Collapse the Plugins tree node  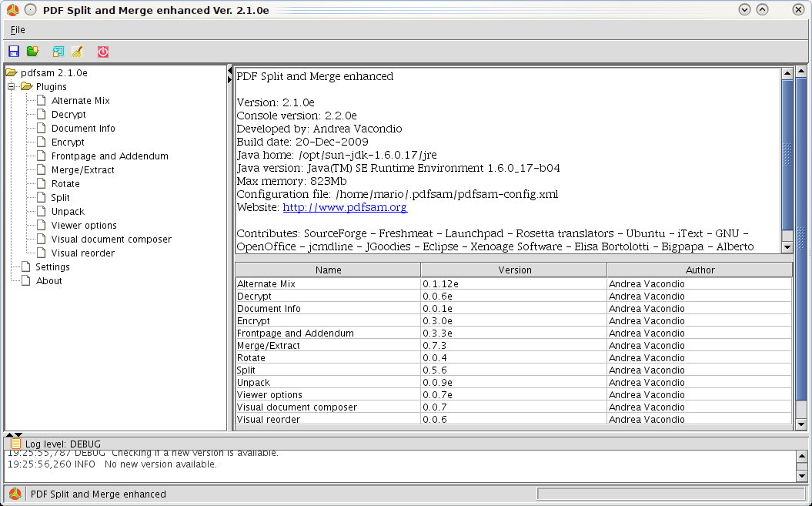[11, 86]
